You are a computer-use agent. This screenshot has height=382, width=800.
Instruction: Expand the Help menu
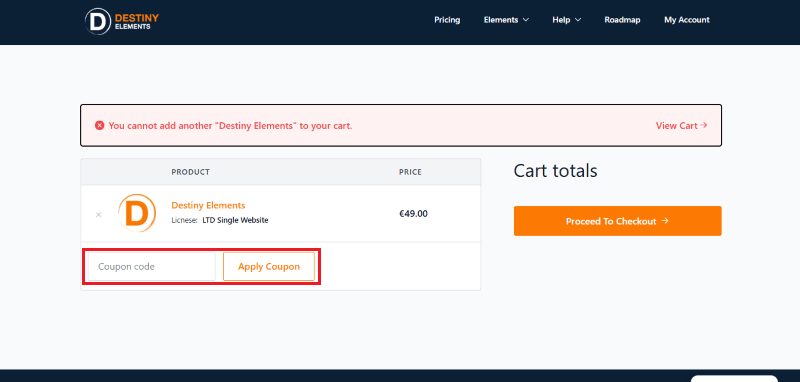[x=566, y=20]
